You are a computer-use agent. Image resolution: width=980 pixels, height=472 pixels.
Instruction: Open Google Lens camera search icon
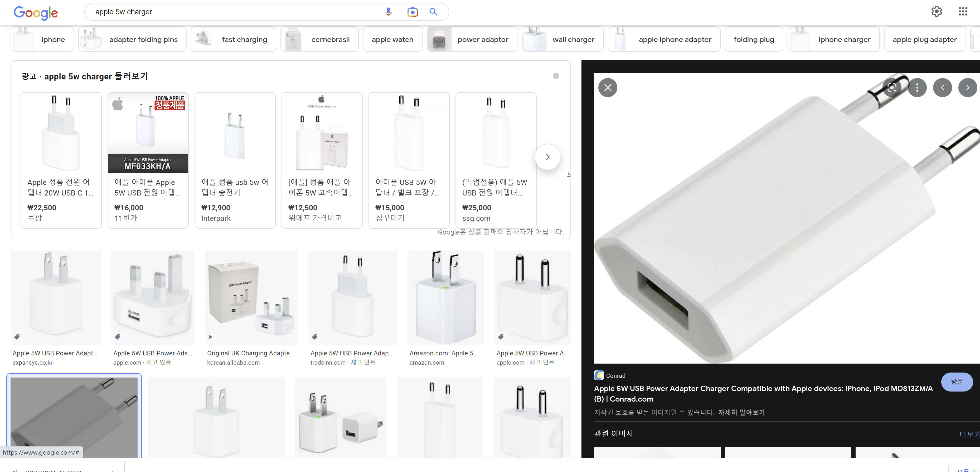[413, 12]
